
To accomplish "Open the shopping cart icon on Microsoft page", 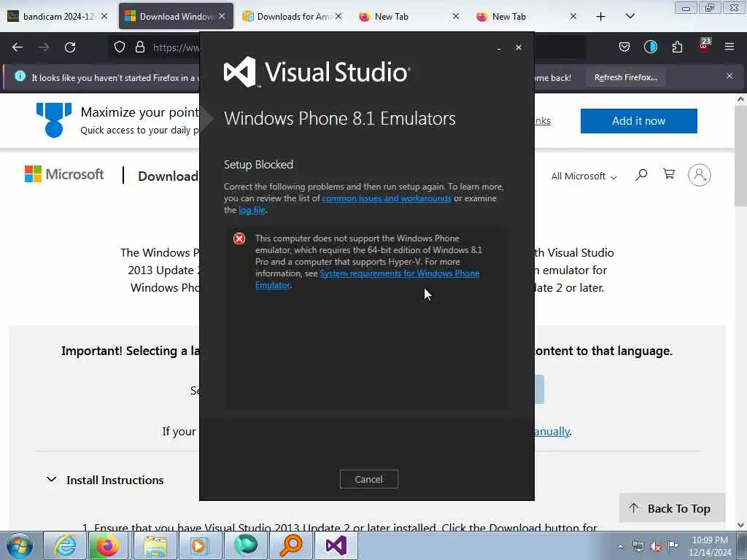I will [x=669, y=174].
